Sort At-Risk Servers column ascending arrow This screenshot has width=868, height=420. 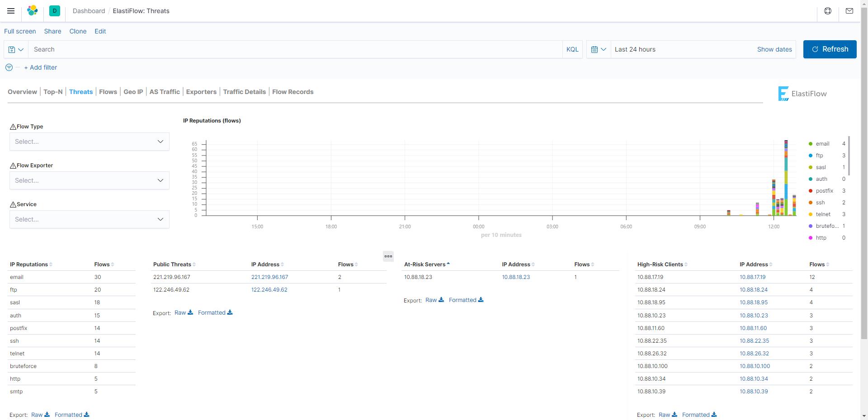448,264
